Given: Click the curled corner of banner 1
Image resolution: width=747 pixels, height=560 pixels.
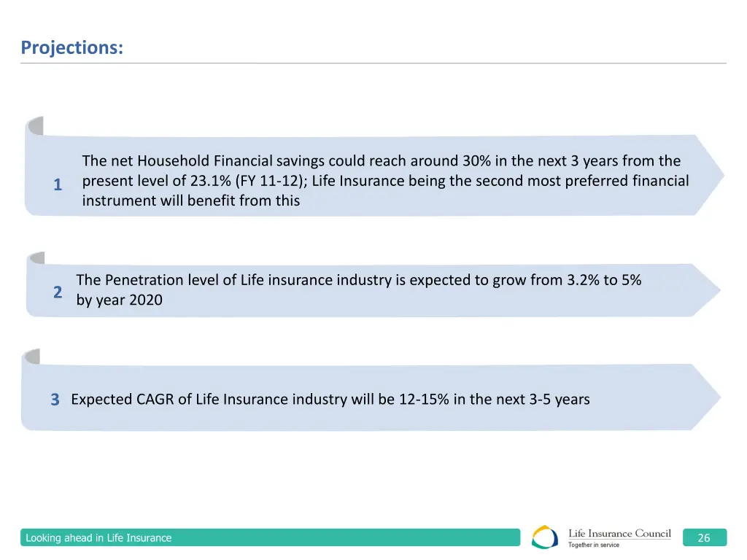Looking at the screenshot, I should click(x=34, y=125).
